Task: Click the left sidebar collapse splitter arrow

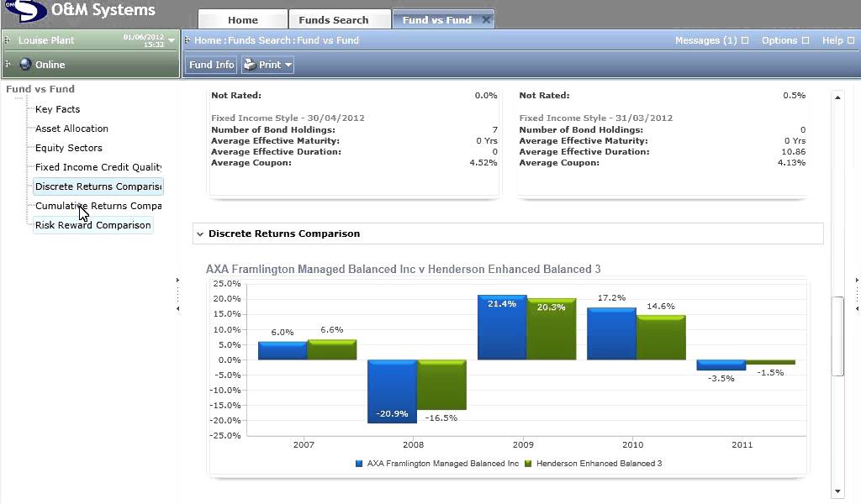Action: (x=177, y=309)
